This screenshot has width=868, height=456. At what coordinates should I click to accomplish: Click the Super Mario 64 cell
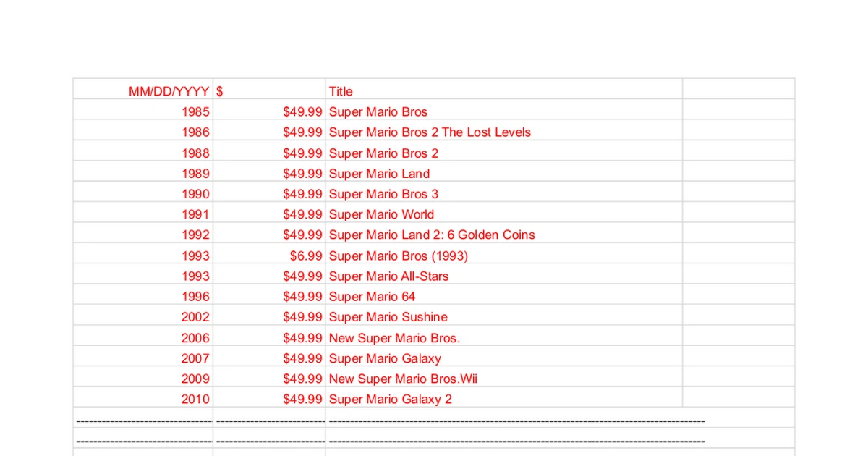(503, 296)
